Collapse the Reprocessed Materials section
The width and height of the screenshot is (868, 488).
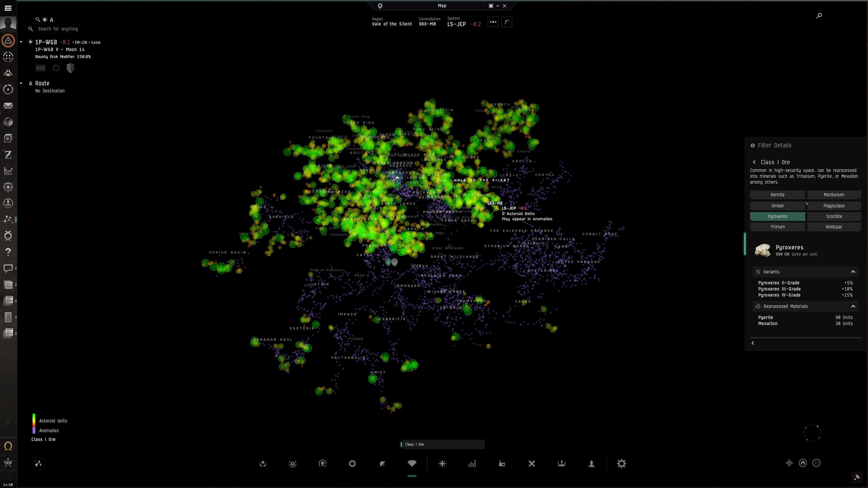click(853, 306)
